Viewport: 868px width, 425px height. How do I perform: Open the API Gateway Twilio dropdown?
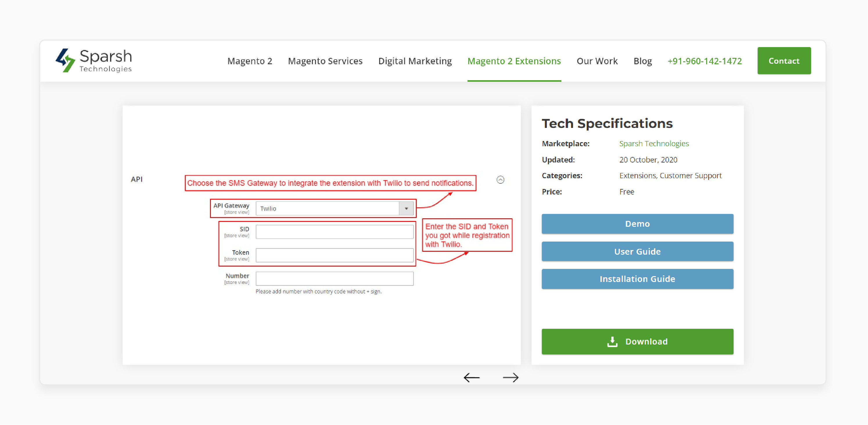coord(334,208)
